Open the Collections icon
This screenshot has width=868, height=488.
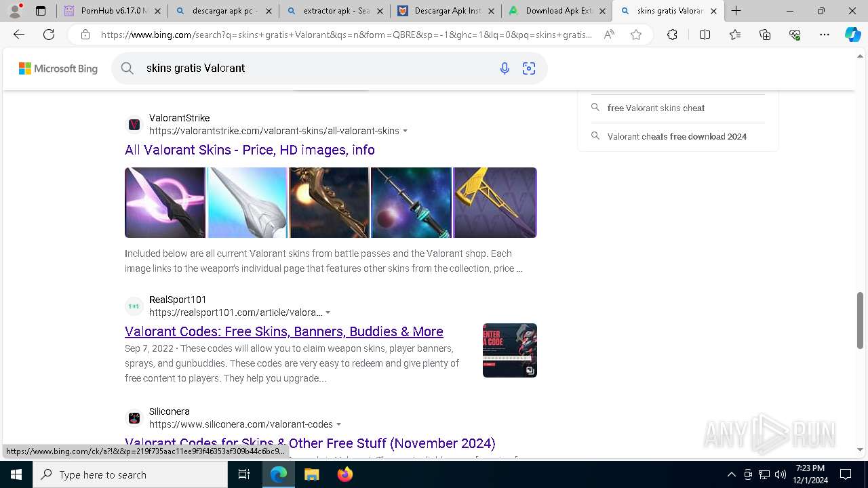pos(765,35)
